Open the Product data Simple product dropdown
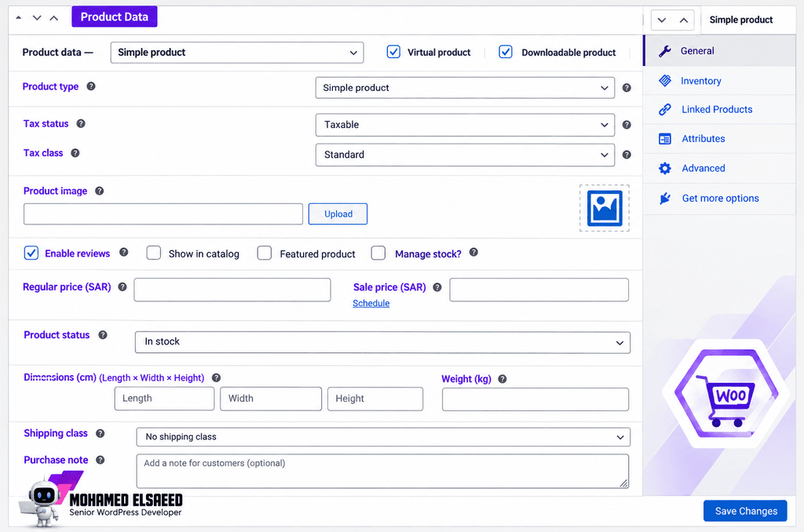 pos(237,53)
